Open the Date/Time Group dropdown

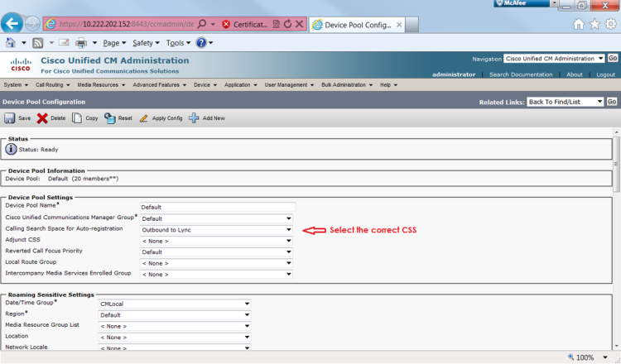174,304
